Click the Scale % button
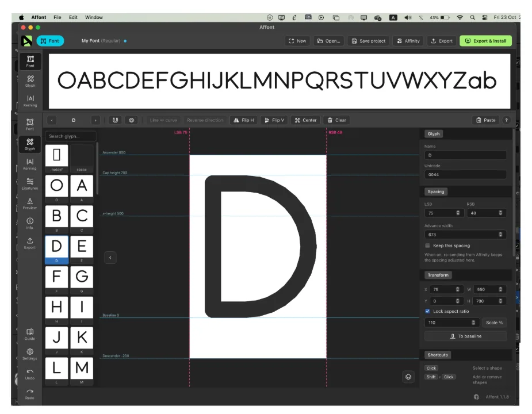Viewport: 532px width, 414px height. 495,323
